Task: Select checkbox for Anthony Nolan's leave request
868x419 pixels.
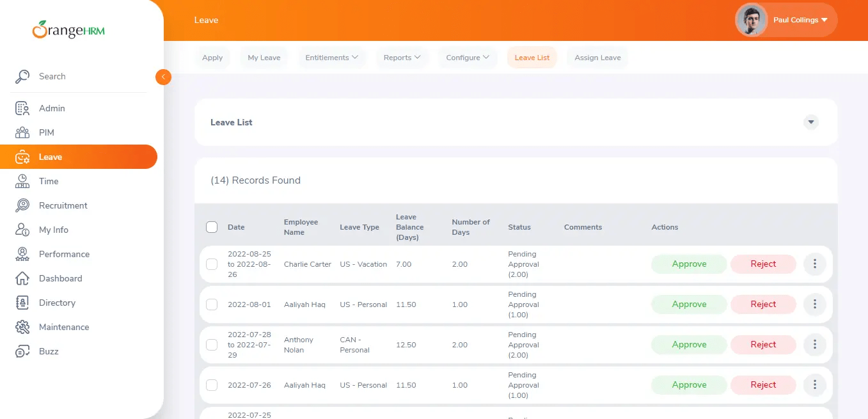Action: [x=212, y=345]
